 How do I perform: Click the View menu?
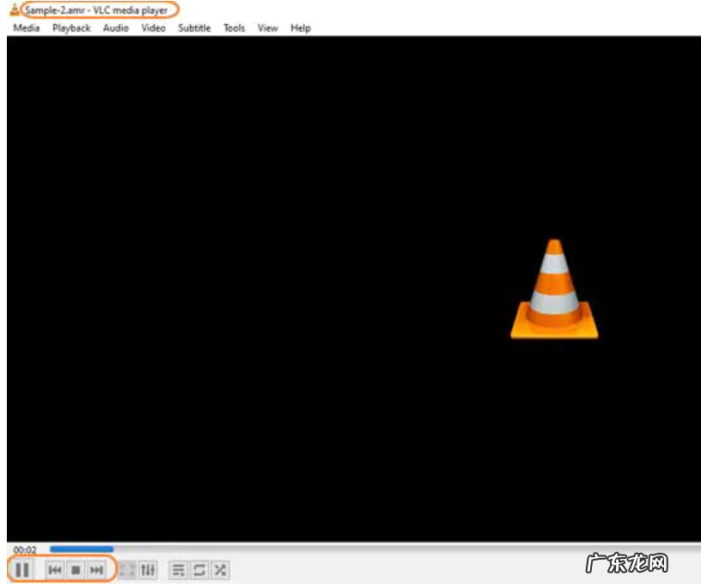coord(268,28)
